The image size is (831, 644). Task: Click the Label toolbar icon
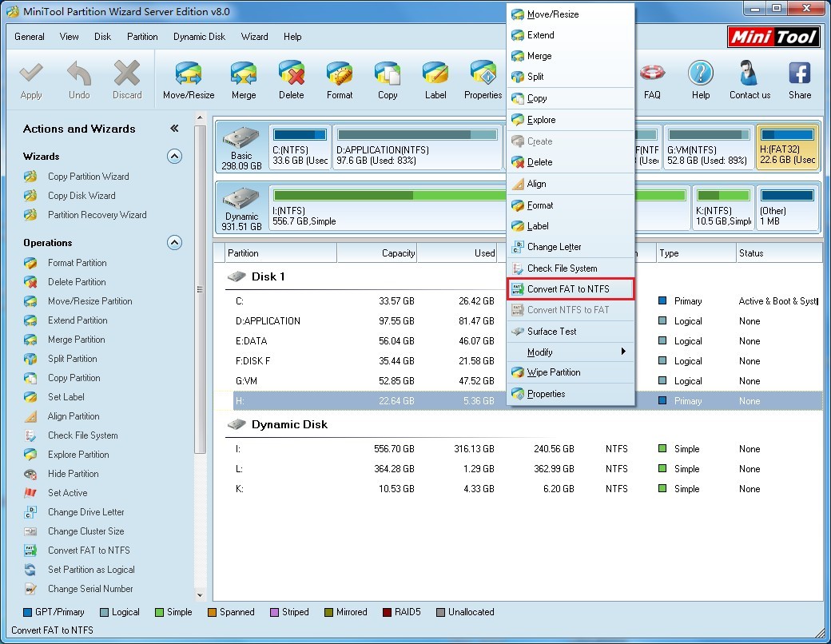[435, 74]
